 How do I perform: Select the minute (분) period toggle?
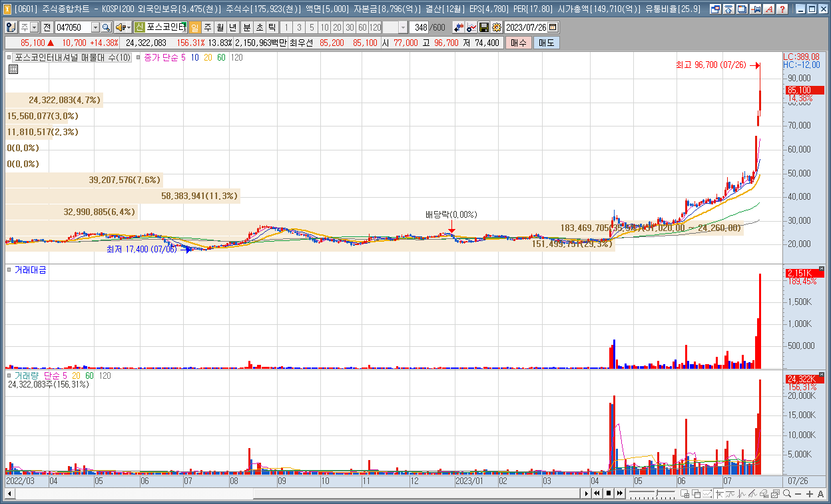pyautogui.click(x=246, y=27)
